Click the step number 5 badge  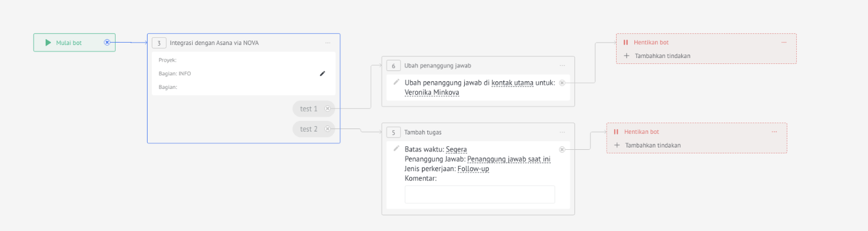point(393,132)
